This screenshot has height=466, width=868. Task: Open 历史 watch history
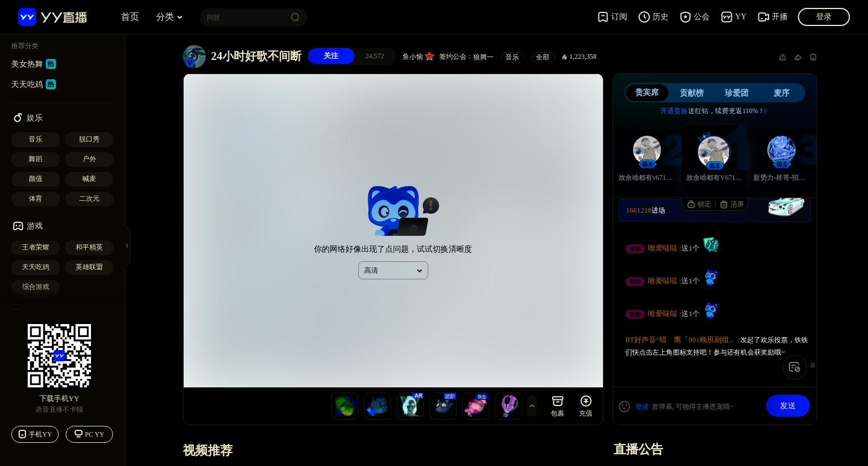[654, 17]
